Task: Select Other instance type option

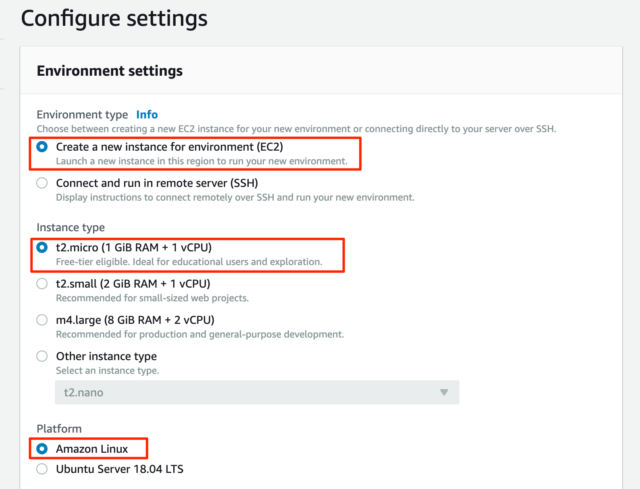Action: [x=42, y=356]
